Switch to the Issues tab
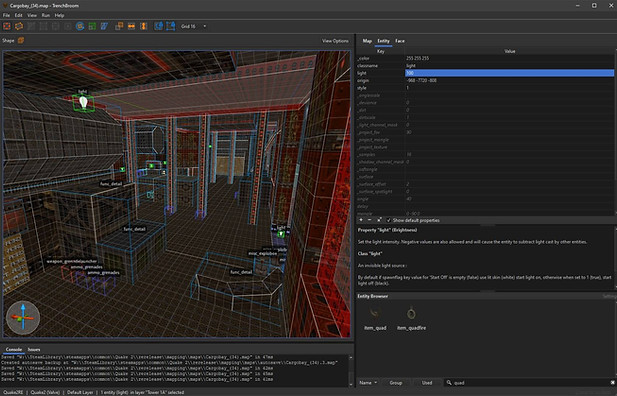Image resolution: width=617 pixels, height=396 pixels. 34,350
